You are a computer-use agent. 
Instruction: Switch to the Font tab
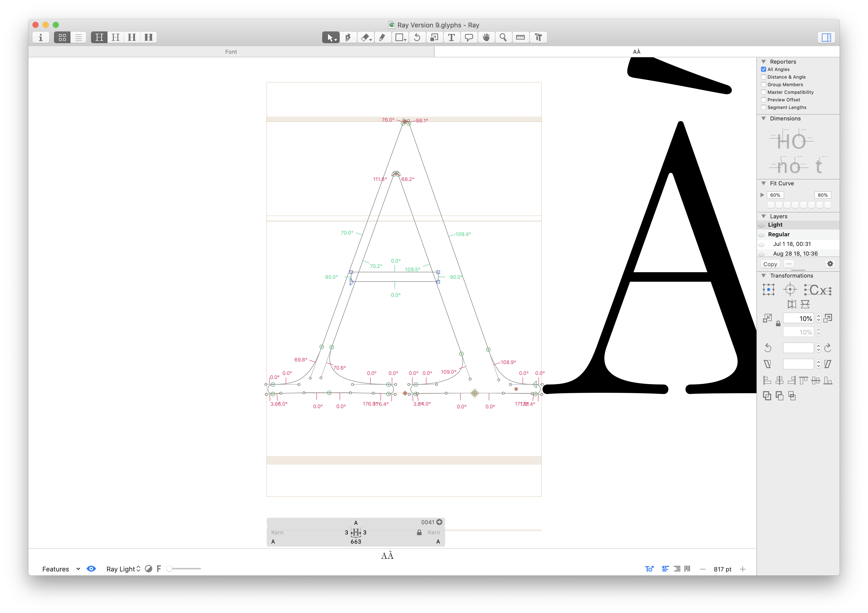pyautogui.click(x=231, y=52)
